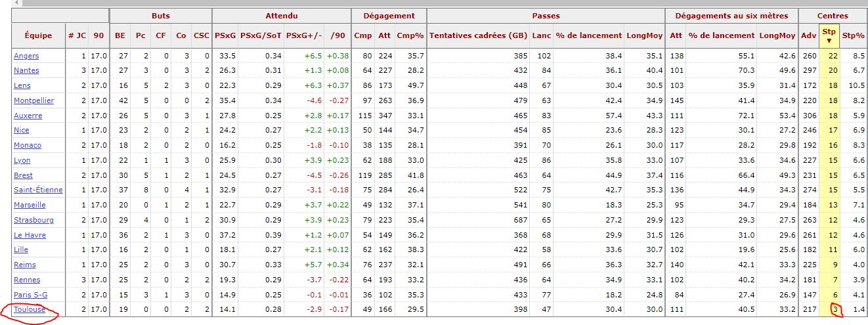This screenshot has height=325, width=868.
Task: Select Montpellier PSxG+/- value -4.6
Action: [313, 100]
